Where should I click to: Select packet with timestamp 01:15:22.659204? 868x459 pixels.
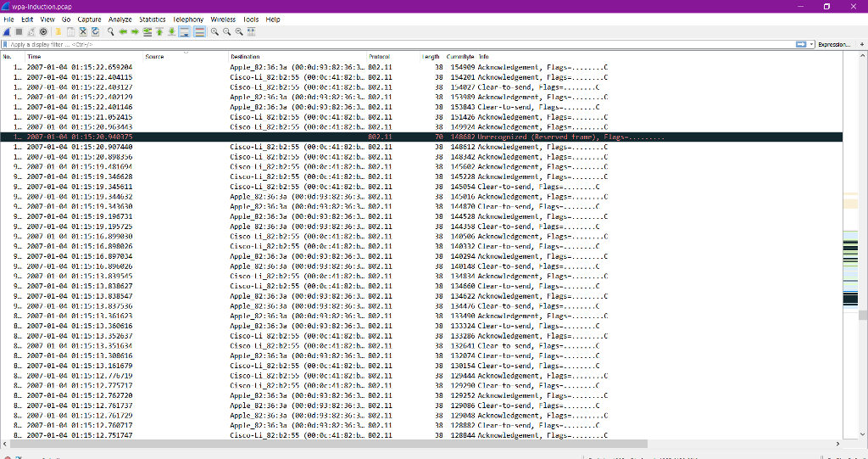[422, 67]
